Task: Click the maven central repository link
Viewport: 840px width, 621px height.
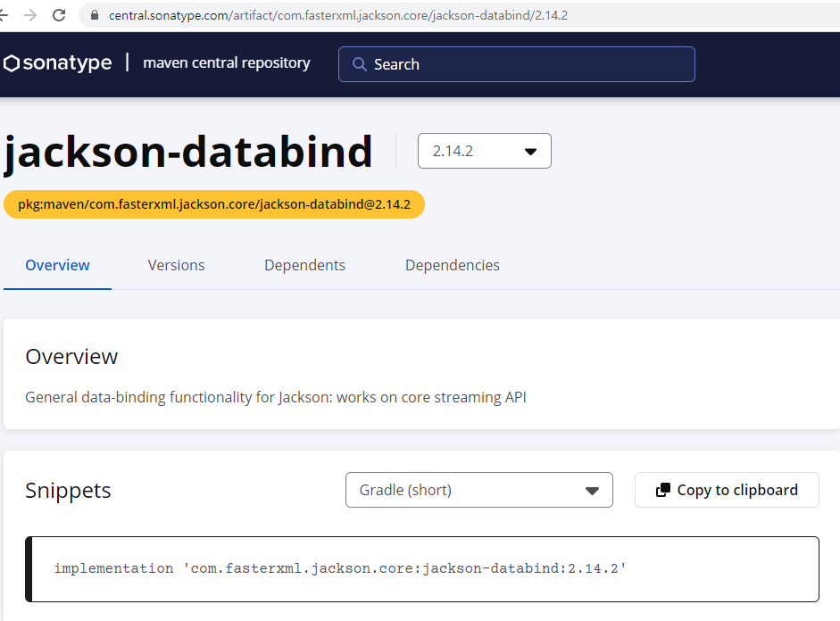Action: [227, 63]
